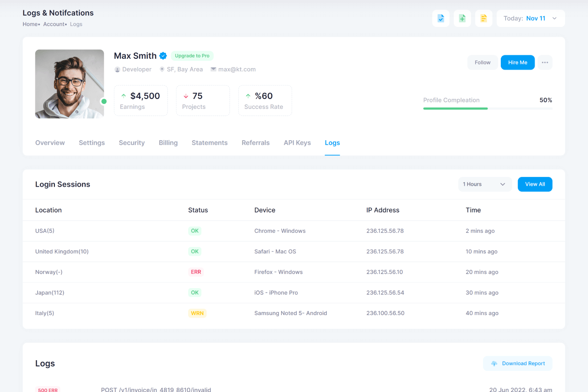Screen dimensions: 588x392
Task: Click the Follow button
Action: (x=483, y=63)
